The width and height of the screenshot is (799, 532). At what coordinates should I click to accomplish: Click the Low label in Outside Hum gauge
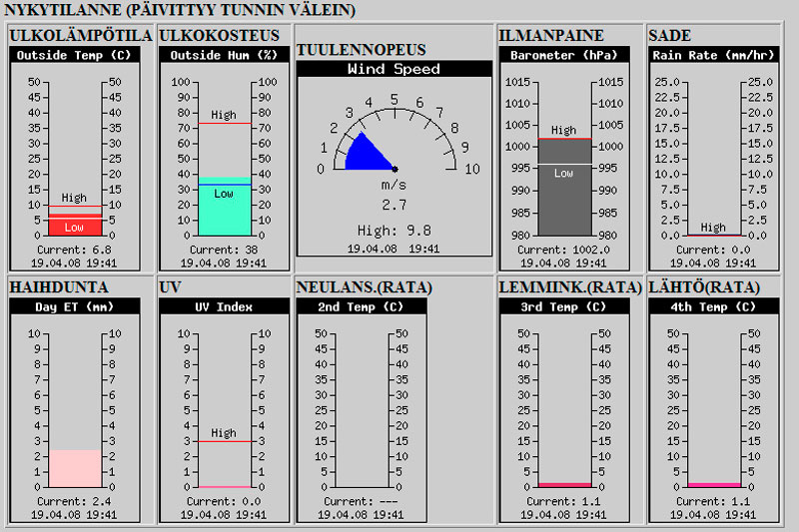[x=224, y=194]
